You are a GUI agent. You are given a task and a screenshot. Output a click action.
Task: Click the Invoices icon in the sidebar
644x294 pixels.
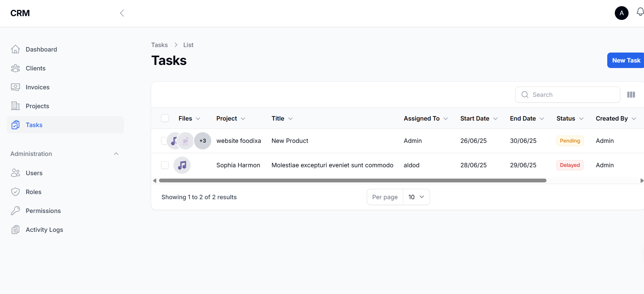tap(15, 87)
